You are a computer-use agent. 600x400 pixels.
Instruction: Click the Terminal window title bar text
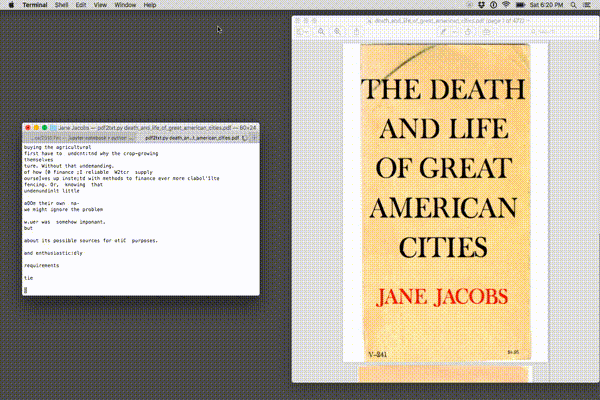(157, 128)
